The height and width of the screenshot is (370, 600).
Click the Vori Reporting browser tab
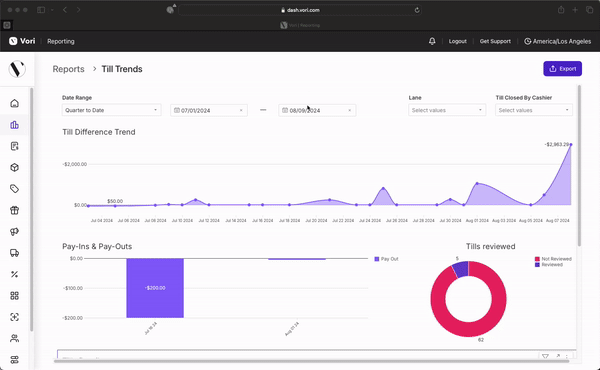tap(300, 25)
